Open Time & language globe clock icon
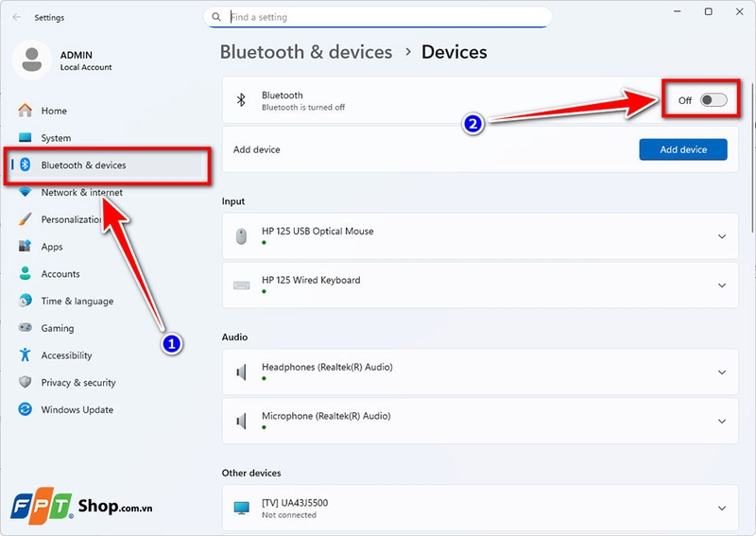Image resolution: width=756 pixels, height=536 pixels. (26, 301)
